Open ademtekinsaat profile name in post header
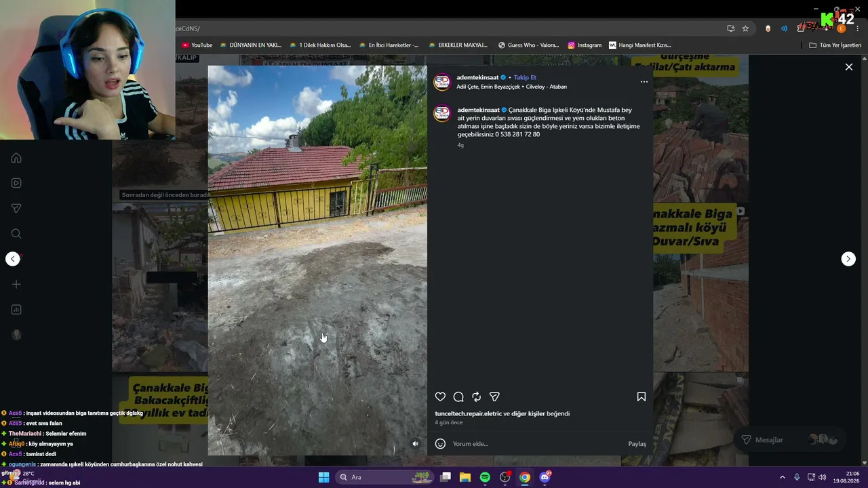 point(477,78)
